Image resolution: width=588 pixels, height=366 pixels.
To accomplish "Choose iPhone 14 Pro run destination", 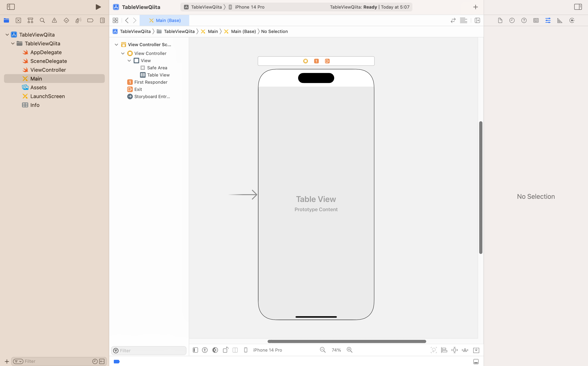I will [249, 7].
